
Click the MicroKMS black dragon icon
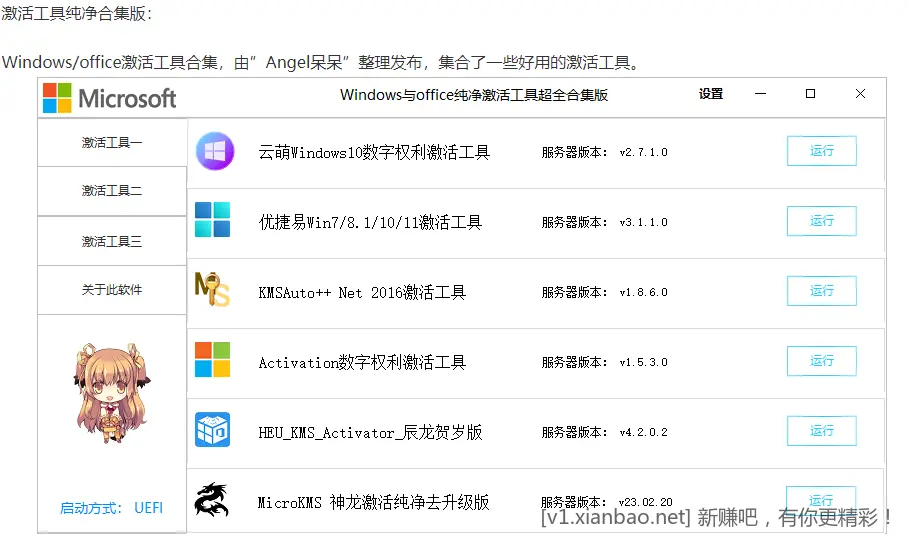[212, 500]
